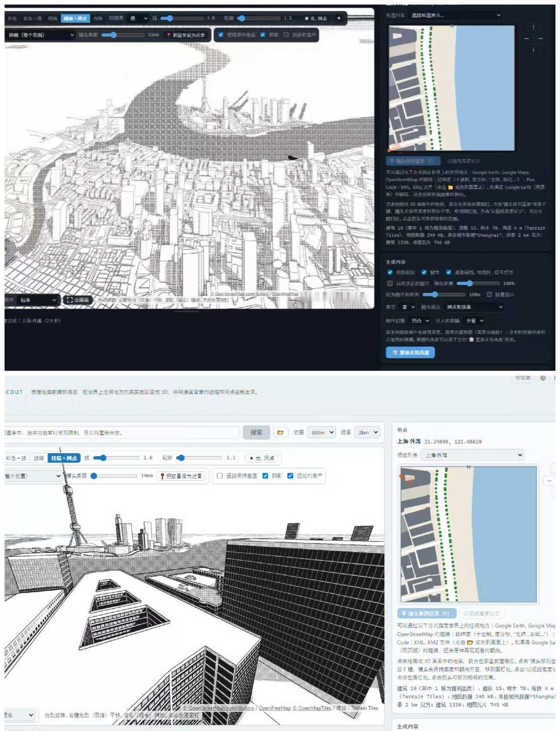
Task: Click the 重抽未知高度 dice button
Action: coord(410,352)
